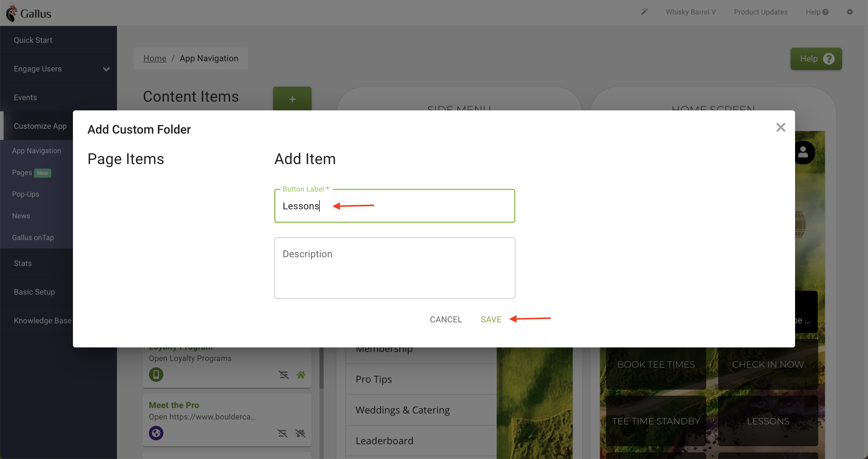Open Pages submenu item
This screenshot has height=459, width=868.
click(x=22, y=173)
